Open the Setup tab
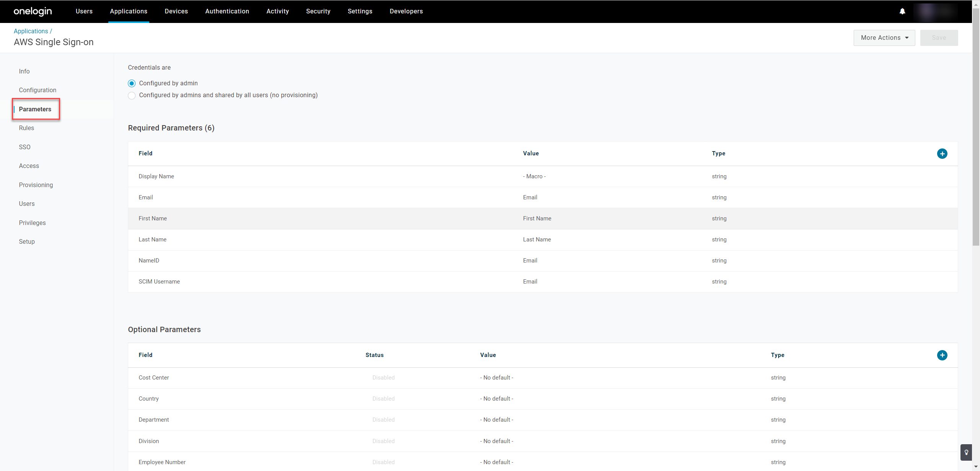The width and height of the screenshot is (980, 471). tap(27, 241)
